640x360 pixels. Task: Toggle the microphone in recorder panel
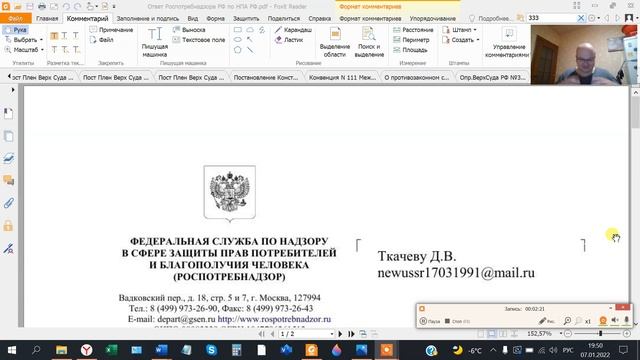(x=627, y=321)
